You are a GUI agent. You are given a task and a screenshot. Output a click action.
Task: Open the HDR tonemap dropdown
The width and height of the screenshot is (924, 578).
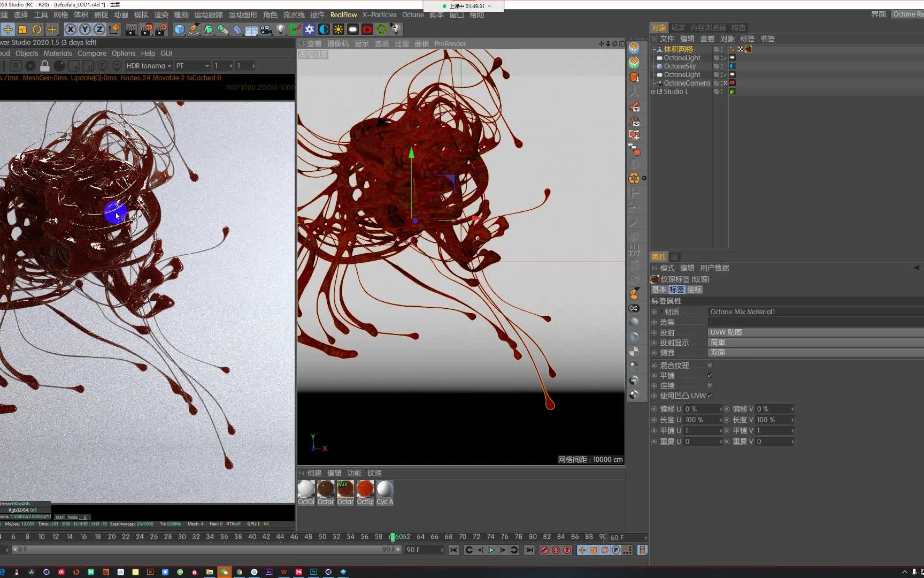coord(149,66)
